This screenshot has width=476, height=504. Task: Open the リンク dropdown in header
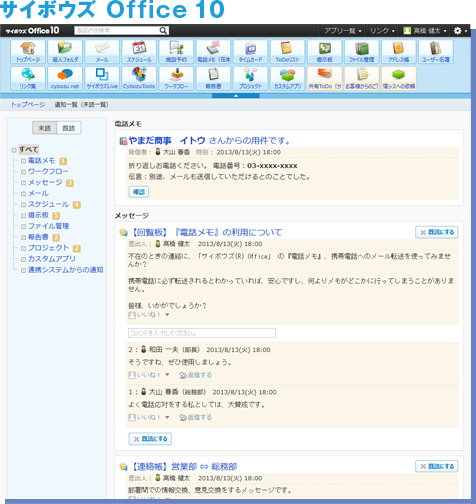[x=382, y=31]
